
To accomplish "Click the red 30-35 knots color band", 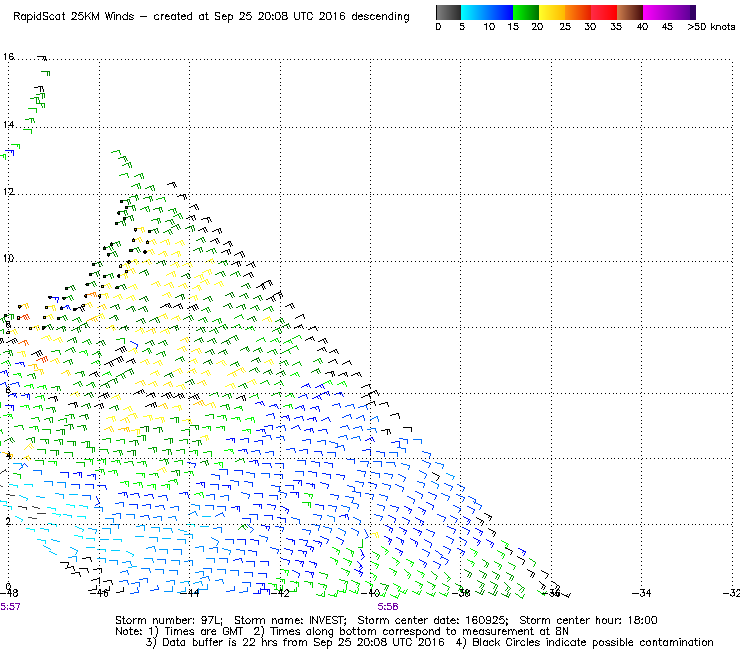I will (604, 12).
